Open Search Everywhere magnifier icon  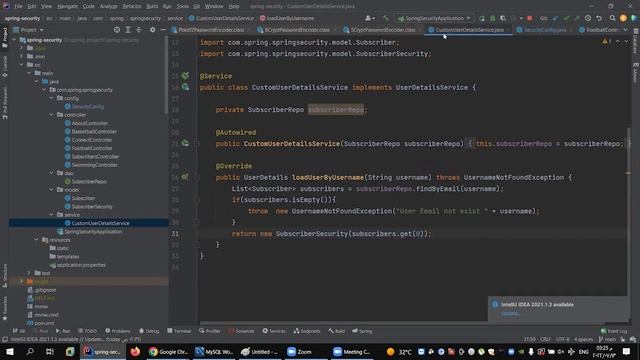click(612, 18)
